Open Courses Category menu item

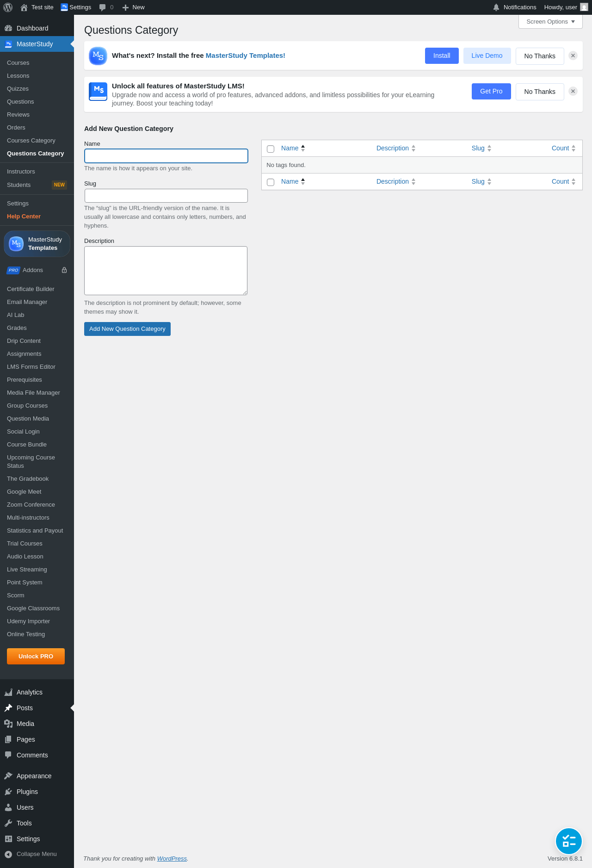point(31,141)
